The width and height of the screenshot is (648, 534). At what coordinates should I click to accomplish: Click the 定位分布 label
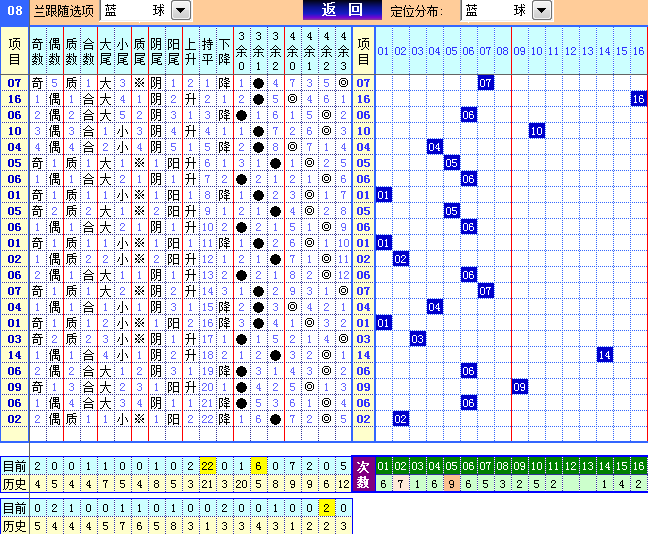click(416, 11)
